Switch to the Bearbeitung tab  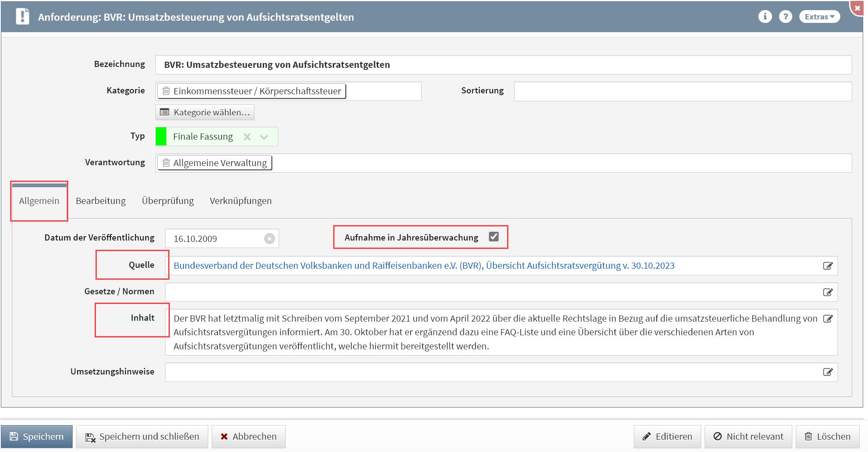[100, 201]
